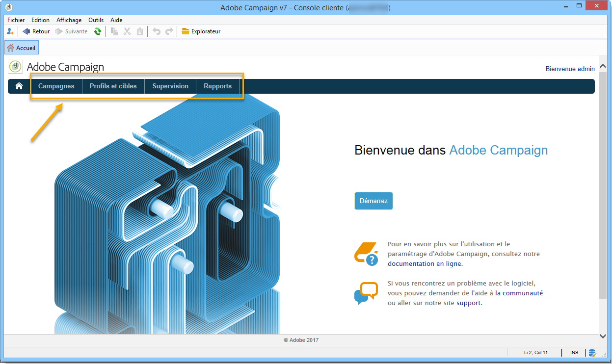The height and width of the screenshot is (364, 612).
Task: Click the Retour back arrow button
Action: point(36,31)
